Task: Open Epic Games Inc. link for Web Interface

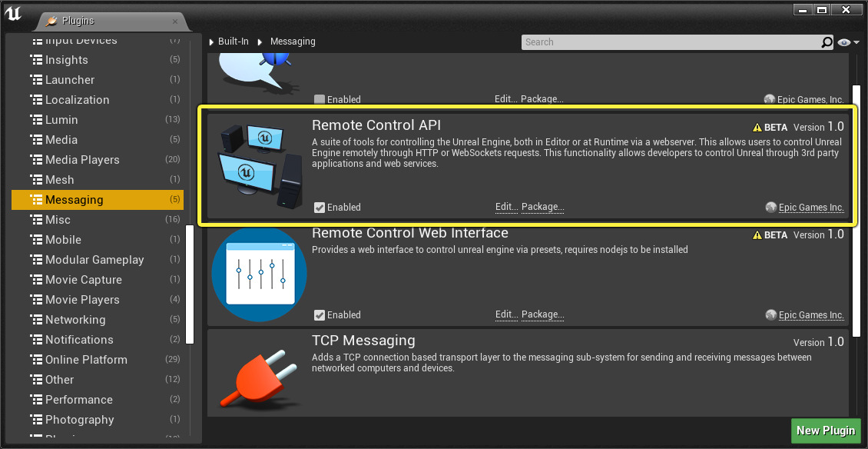Action: pyautogui.click(x=811, y=315)
